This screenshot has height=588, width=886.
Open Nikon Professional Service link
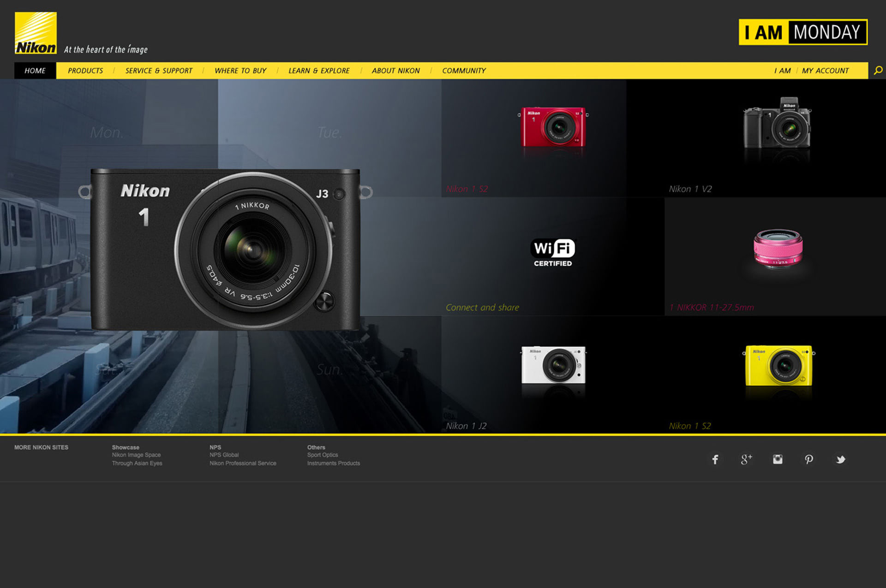pos(243,463)
